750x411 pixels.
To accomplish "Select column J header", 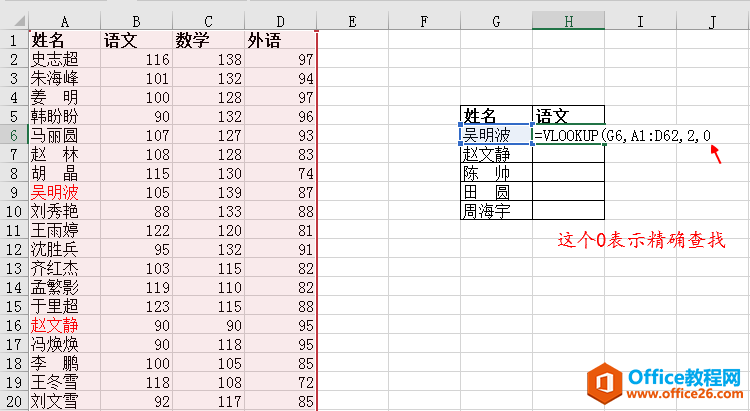I will coord(713,21).
